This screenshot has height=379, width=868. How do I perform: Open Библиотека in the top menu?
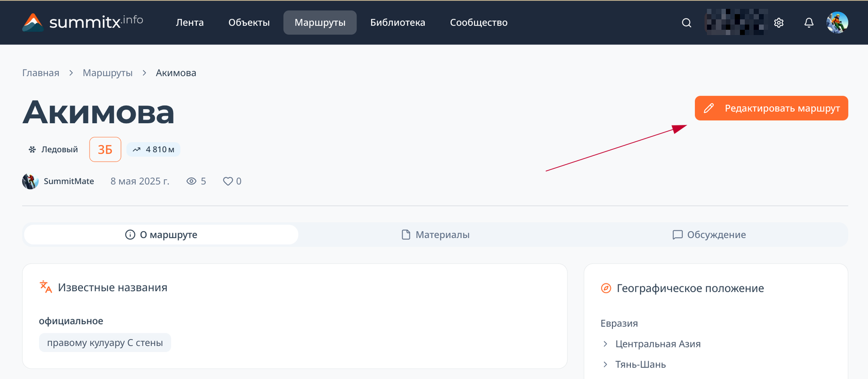point(398,23)
